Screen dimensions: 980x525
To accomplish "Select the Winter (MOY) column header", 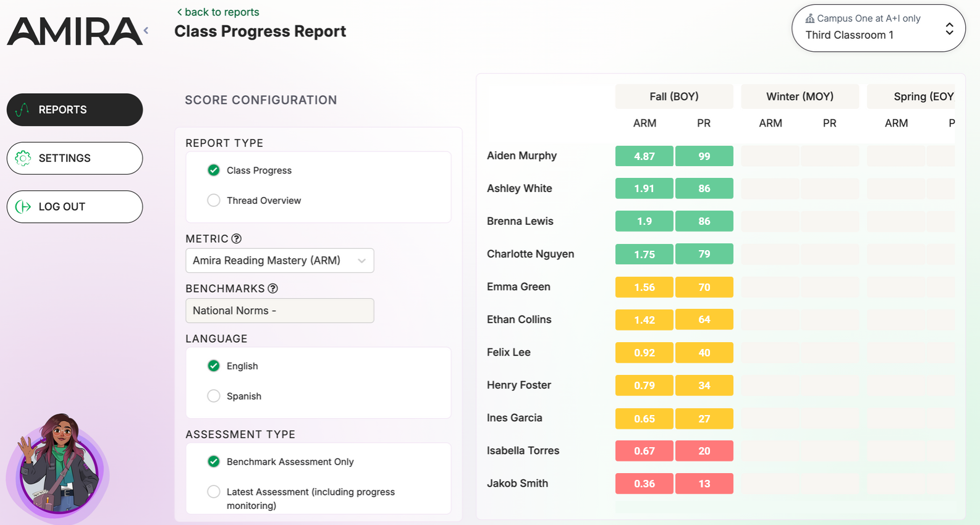I will (800, 96).
